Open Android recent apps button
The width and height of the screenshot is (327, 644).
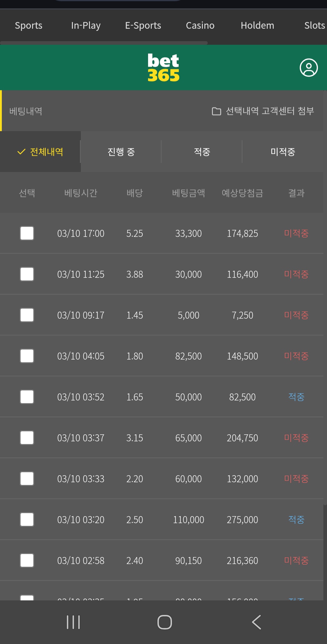click(73, 622)
